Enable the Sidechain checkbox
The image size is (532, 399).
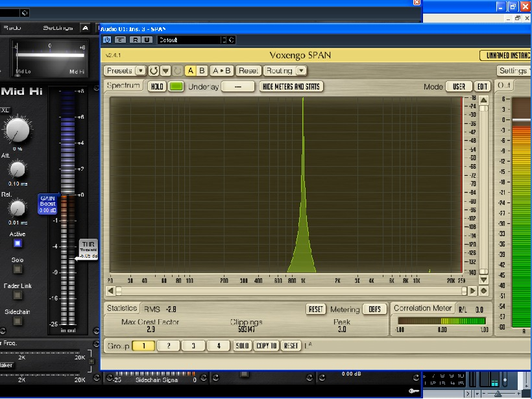(18, 321)
